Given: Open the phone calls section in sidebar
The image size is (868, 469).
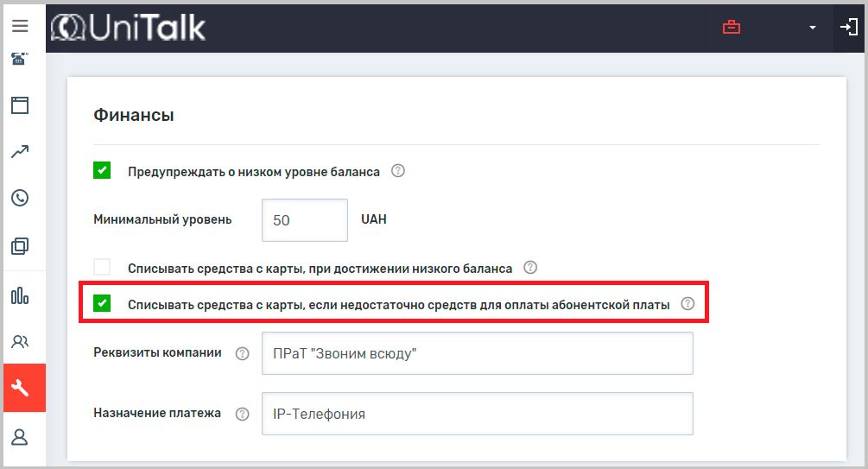Looking at the screenshot, I should 20,198.
